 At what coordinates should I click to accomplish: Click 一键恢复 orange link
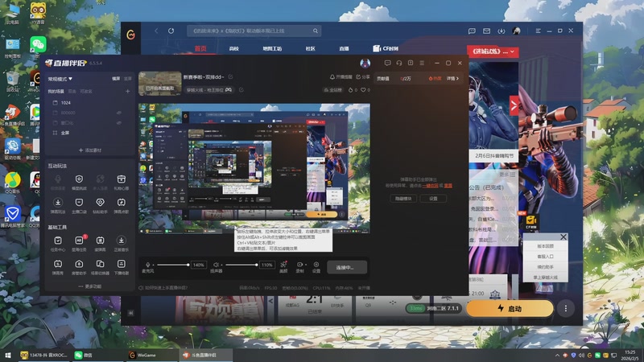[430, 186]
